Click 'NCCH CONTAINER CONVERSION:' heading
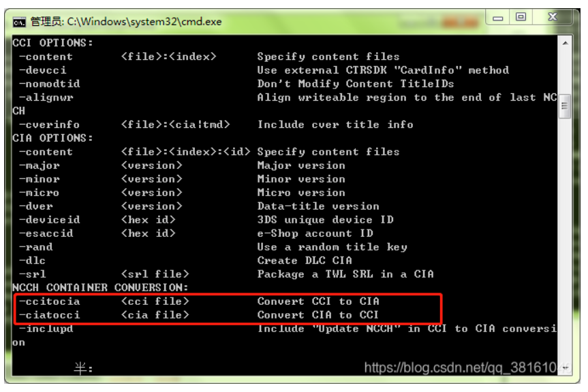The image size is (588, 392). tap(100, 288)
